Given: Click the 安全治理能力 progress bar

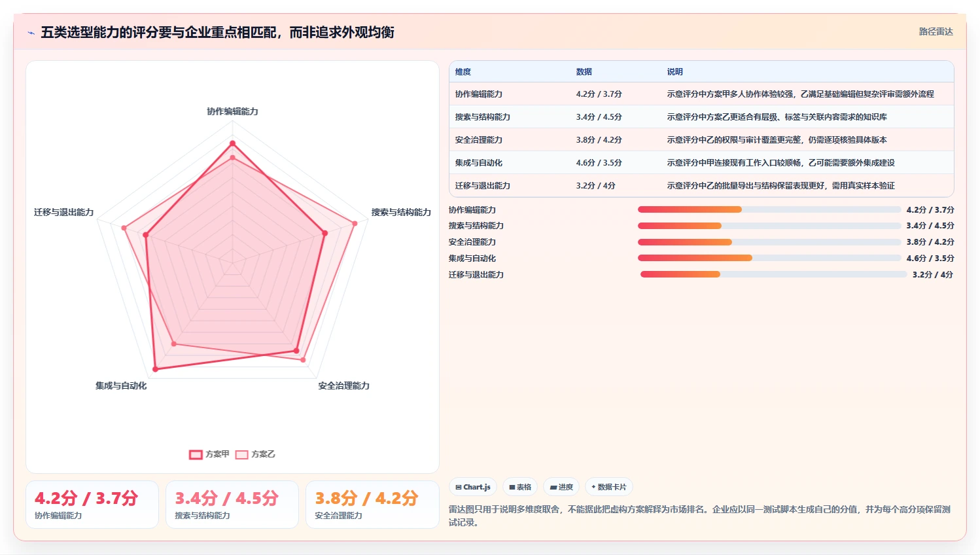Looking at the screenshot, I should point(769,242).
